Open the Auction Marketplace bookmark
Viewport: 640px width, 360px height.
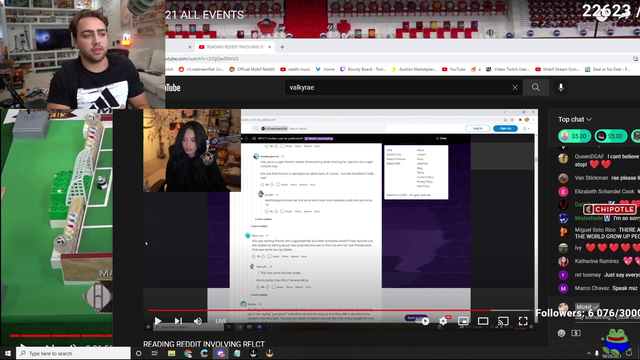[414, 69]
